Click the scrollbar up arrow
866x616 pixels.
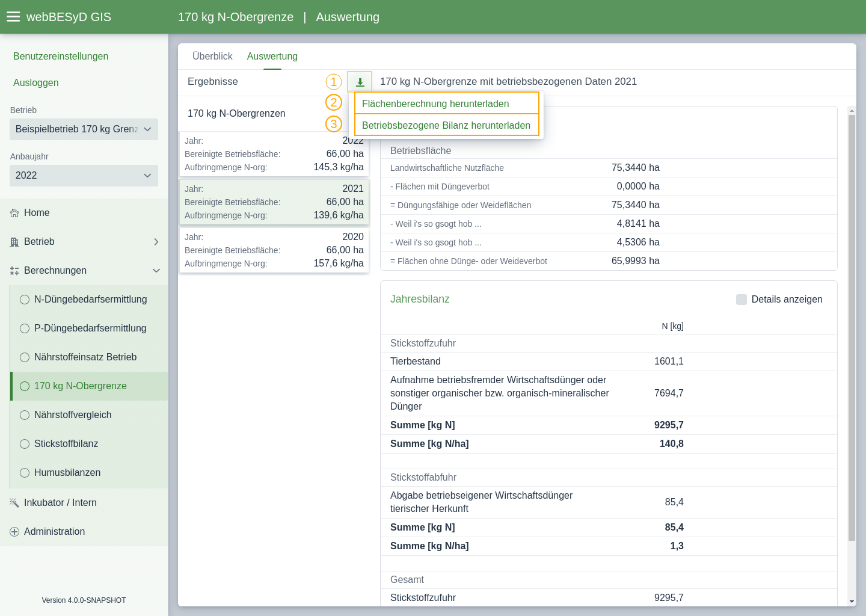point(852,110)
